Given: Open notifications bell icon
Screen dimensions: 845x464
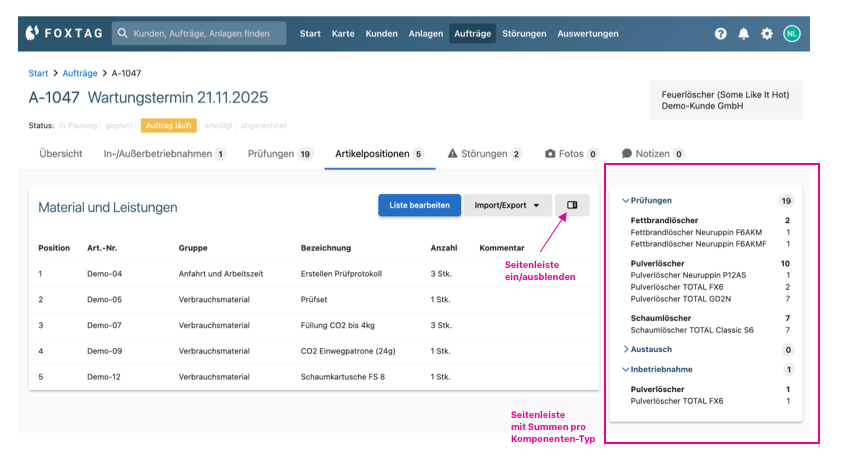Looking at the screenshot, I should tap(743, 33).
